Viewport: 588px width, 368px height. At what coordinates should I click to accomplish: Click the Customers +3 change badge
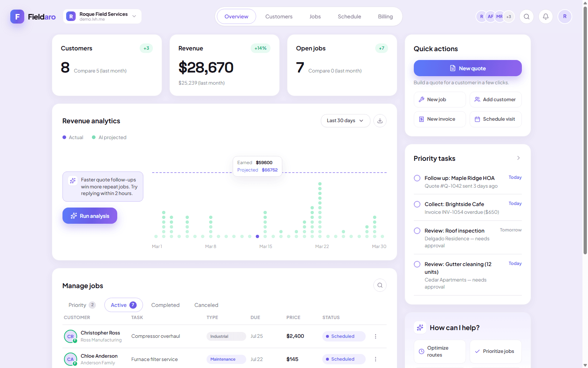point(146,48)
